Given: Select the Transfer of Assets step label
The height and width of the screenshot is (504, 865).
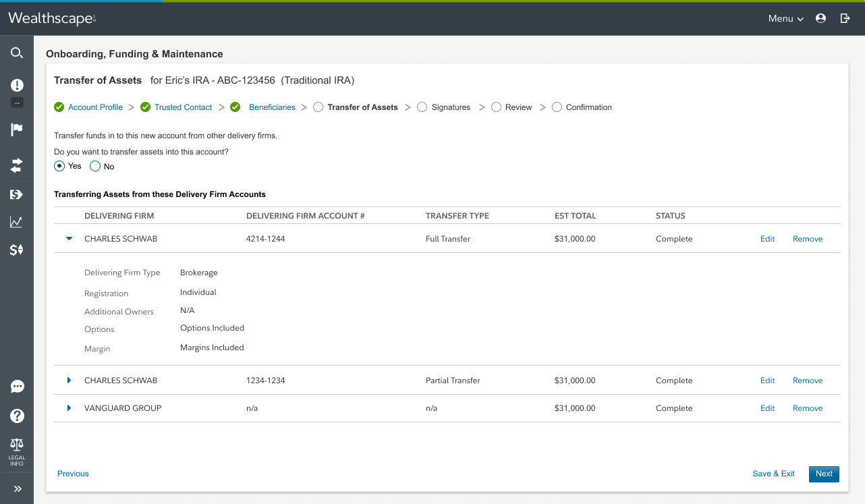Looking at the screenshot, I should 362,107.
